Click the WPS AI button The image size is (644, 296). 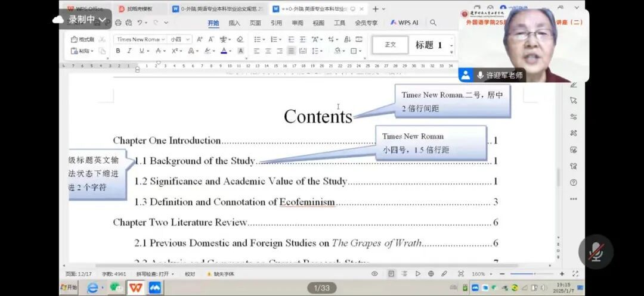(x=404, y=23)
